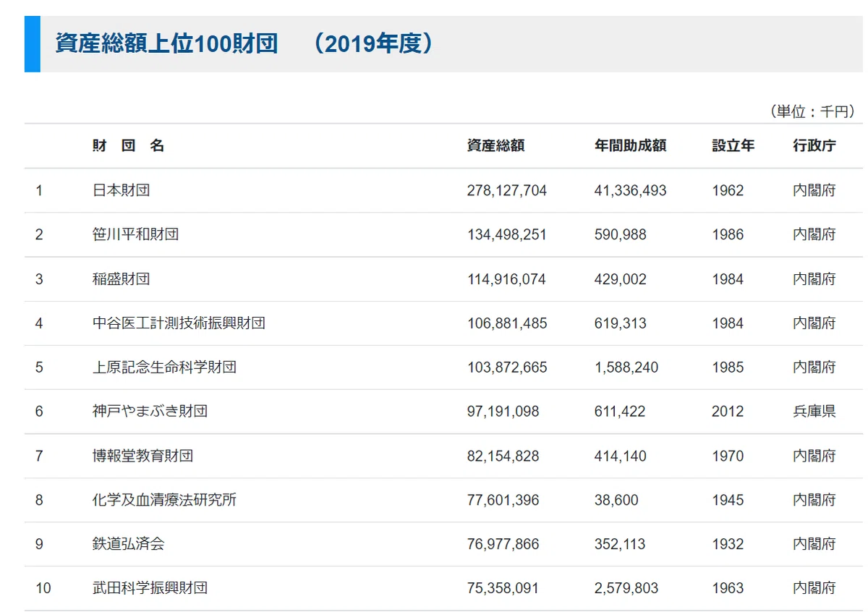Select the name 上原記念生命科学財団
The image size is (868, 612).
coord(164,367)
